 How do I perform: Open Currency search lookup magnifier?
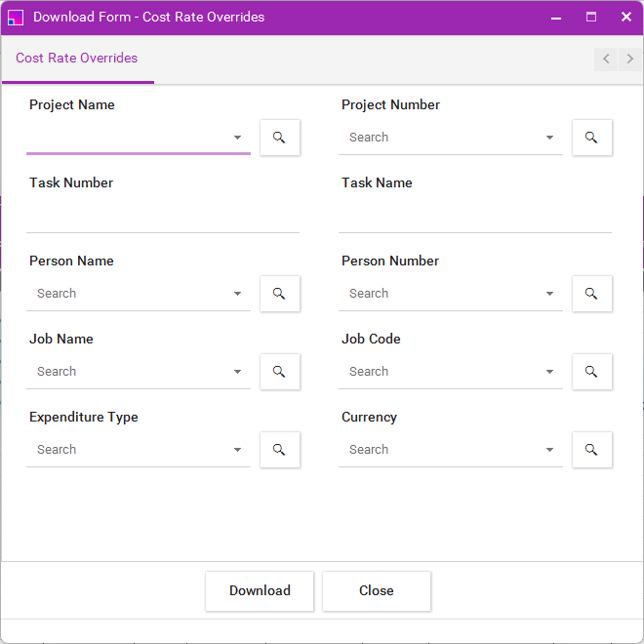tap(592, 450)
